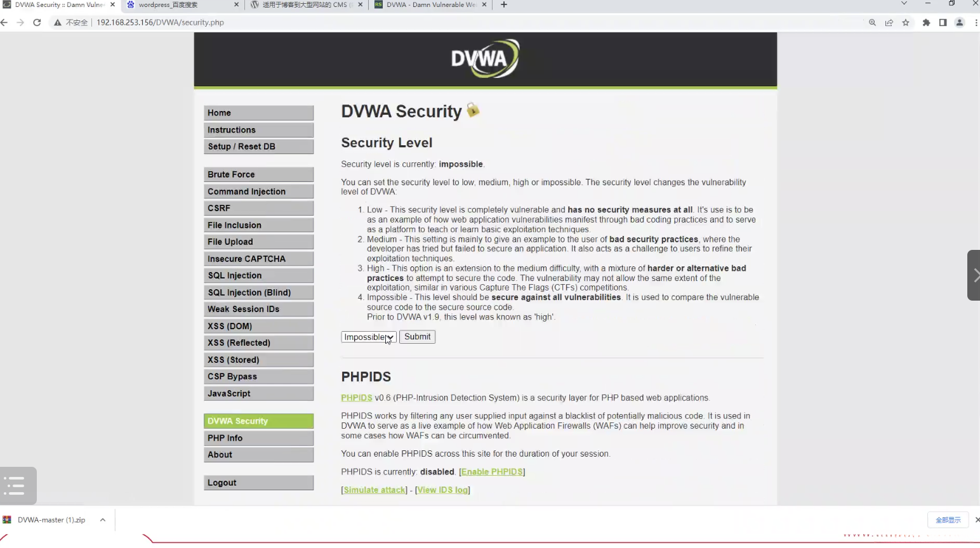Open the File Upload module
Screen dimensions: 980x548
coord(258,242)
